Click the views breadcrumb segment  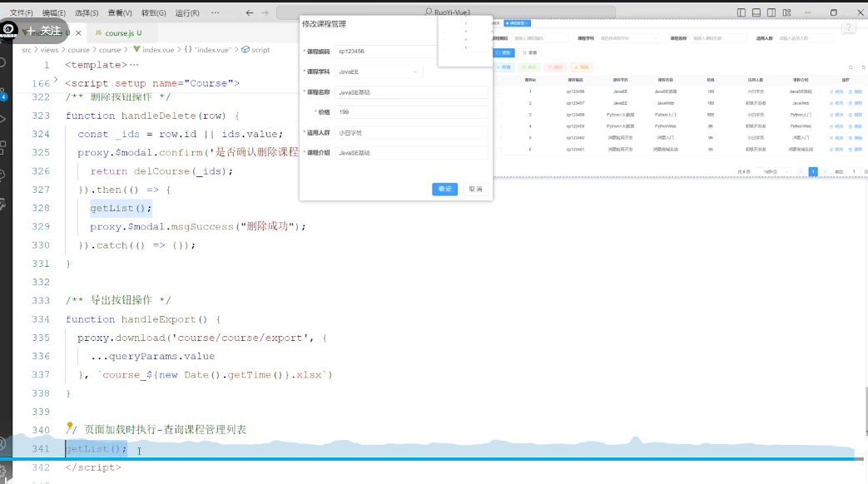pyautogui.click(x=49, y=49)
